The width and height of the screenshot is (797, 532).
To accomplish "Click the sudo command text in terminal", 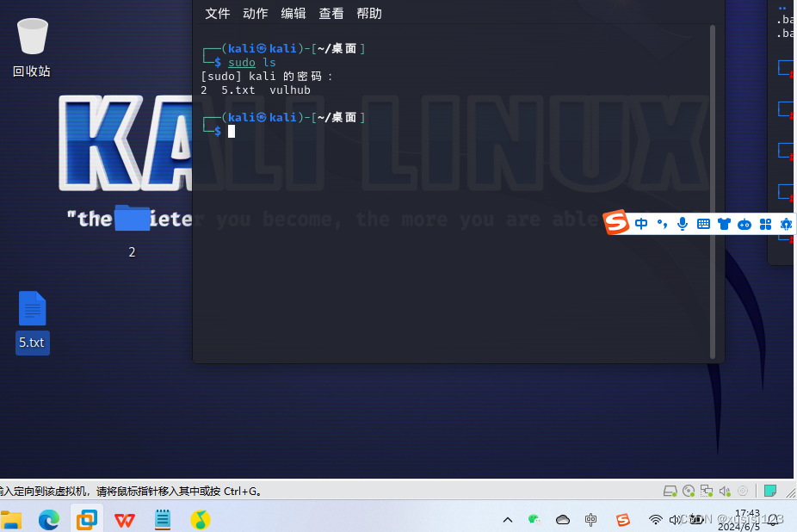I will point(242,63).
